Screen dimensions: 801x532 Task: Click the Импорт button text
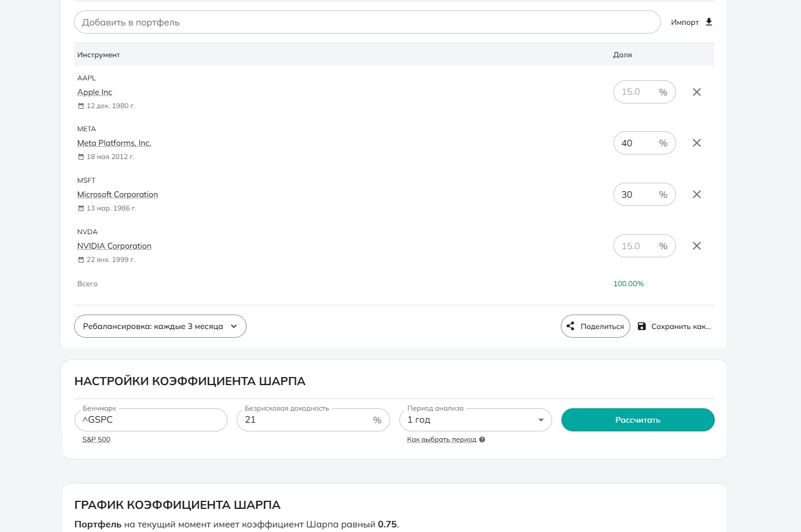coord(685,22)
